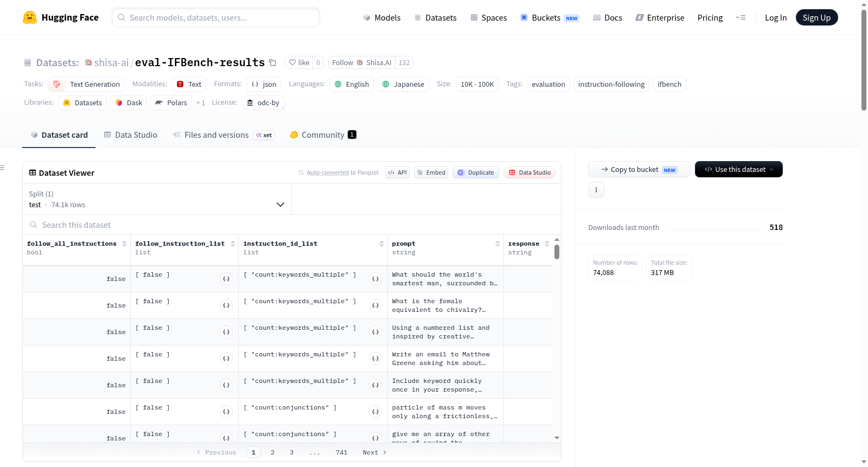Go to page 2 of the table
868x467 pixels.
tap(272, 452)
